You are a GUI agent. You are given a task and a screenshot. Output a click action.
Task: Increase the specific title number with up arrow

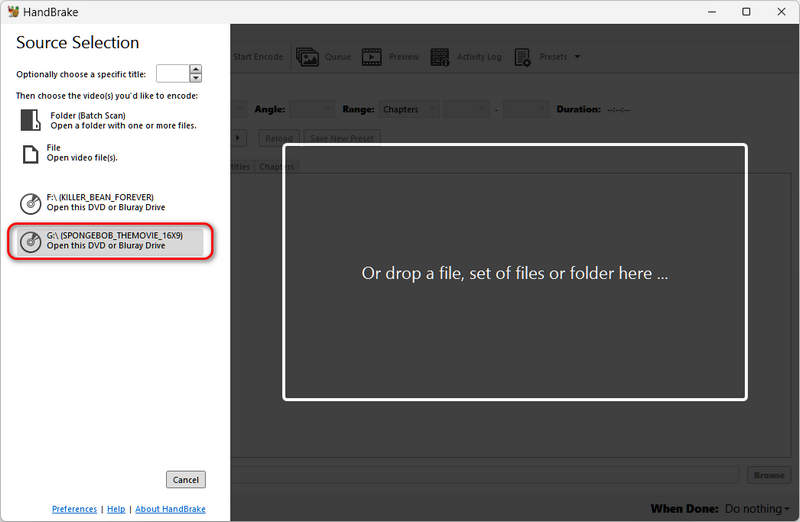(195, 69)
